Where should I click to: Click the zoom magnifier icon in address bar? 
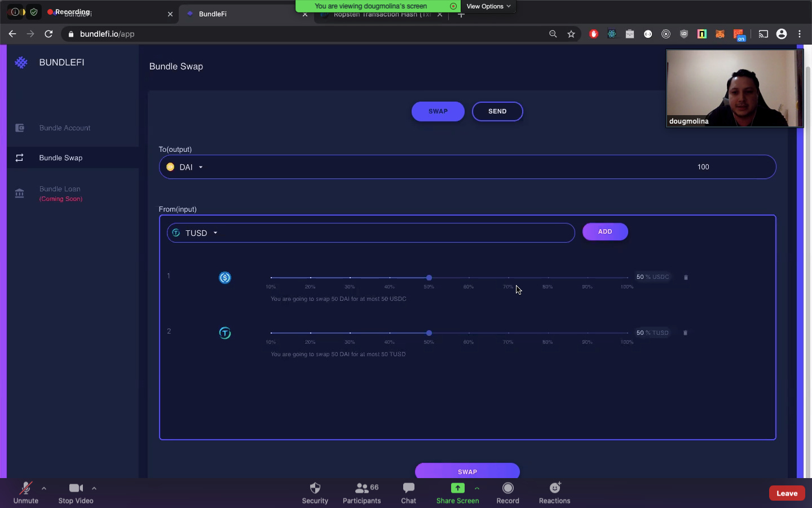(553, 34)
